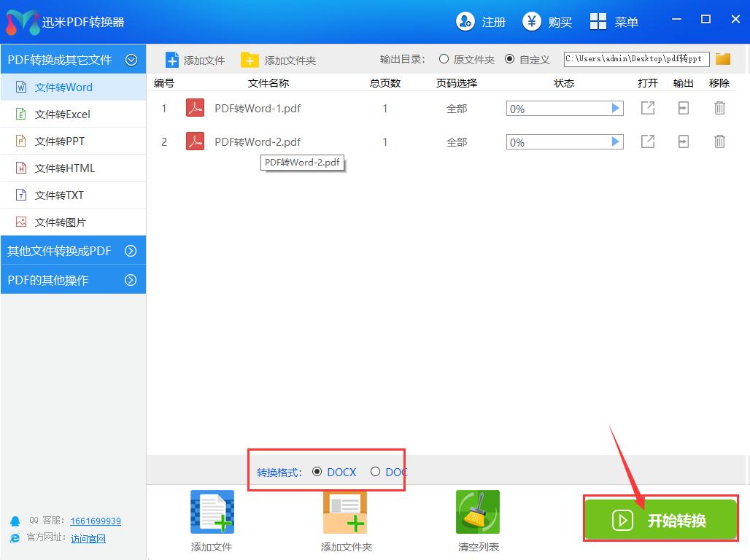Click the output path input field
Screen dimensions: 750x560
coord(635,59)
